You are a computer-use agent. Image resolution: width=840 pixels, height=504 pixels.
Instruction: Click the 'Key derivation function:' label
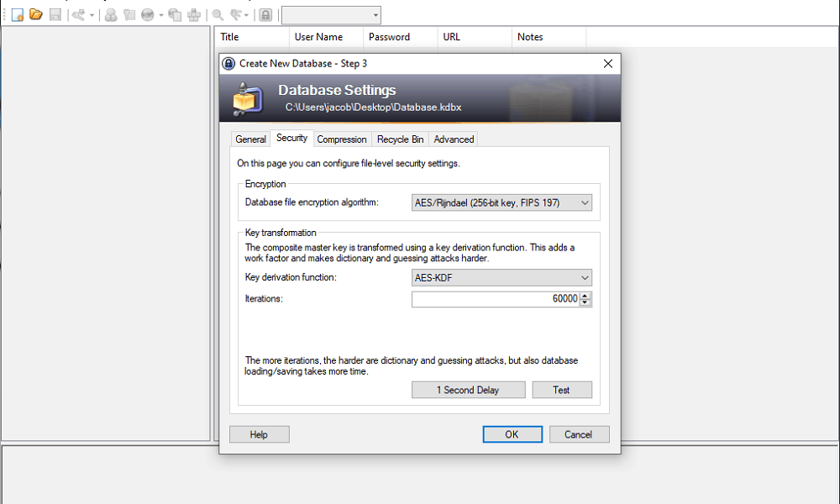coord(291,277)
